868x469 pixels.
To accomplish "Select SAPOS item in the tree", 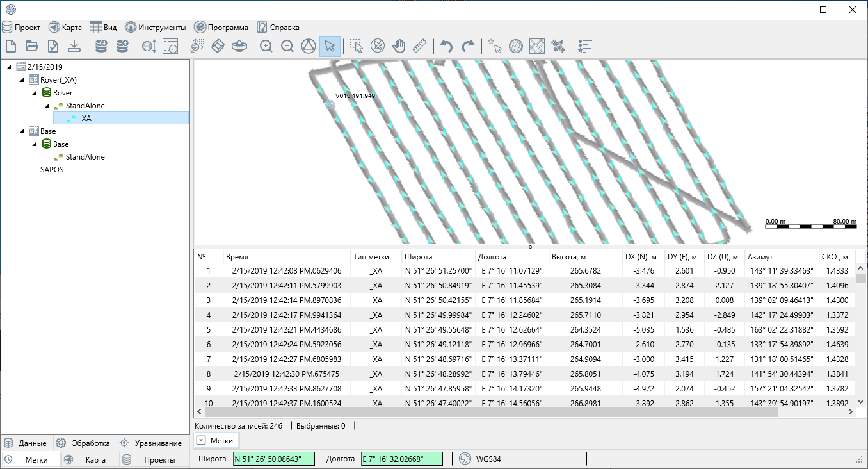I will [x=52, y=170].
